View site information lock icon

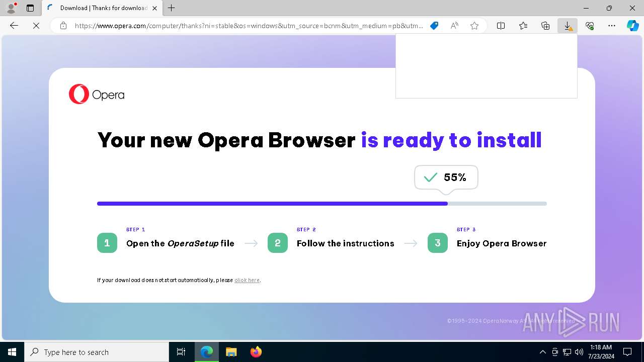pyautogui.click(x=63, y=26)
